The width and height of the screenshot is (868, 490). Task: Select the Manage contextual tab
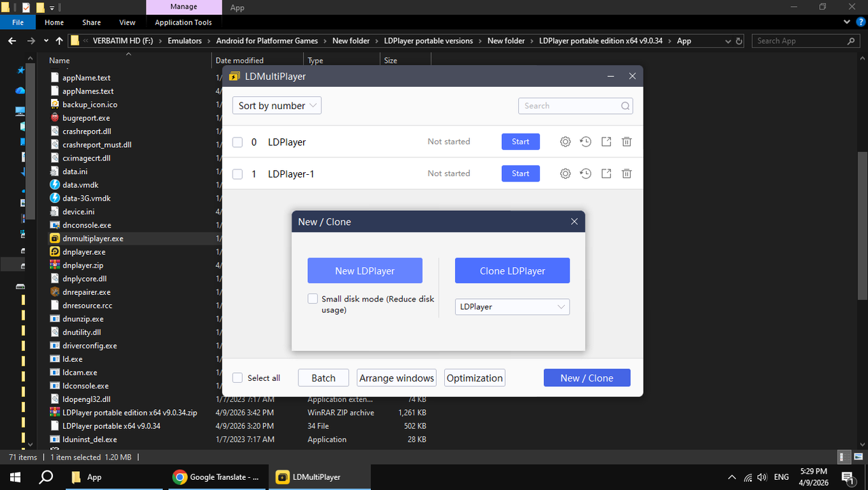183,7
